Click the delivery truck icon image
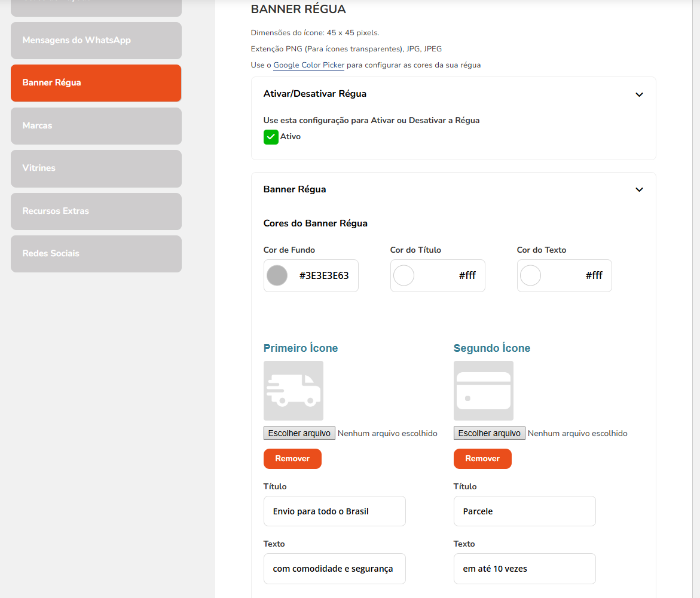Screen dimensions: 700x598 coord(293,390)
